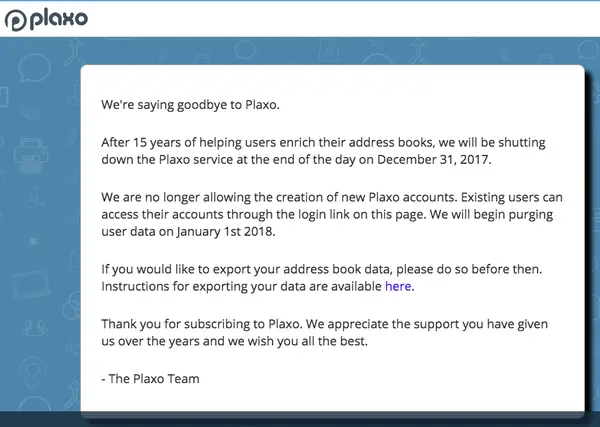Click the dark footer bar at the bottom
Image resolution: width=600 pixels, height=427 pixels.
point(300,420)
